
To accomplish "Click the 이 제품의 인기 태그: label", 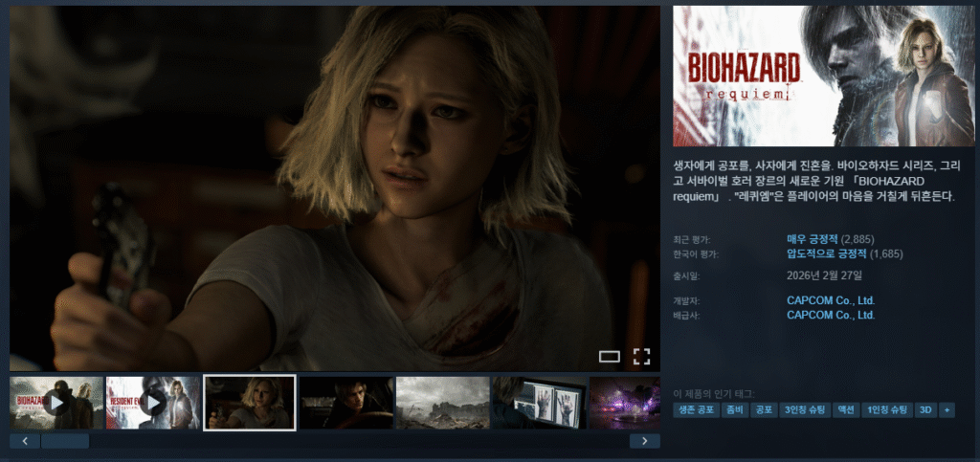I will [x=714, y=394].
